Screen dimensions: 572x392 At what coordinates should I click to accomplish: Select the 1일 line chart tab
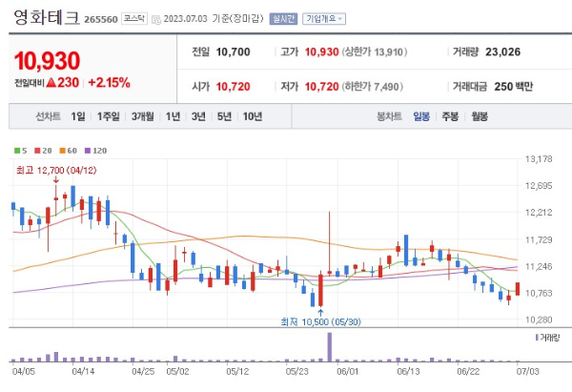78,116
